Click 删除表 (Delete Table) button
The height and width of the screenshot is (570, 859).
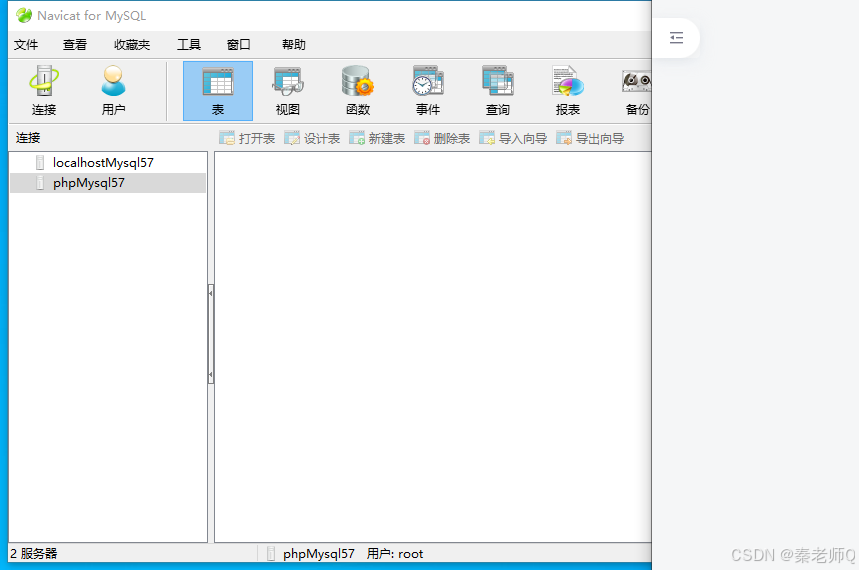(x=442, y=138)
